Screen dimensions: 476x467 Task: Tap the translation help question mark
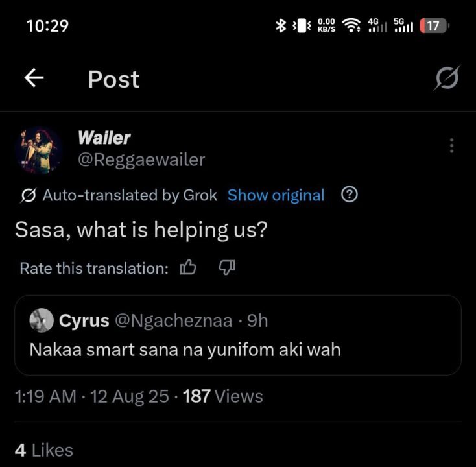(x=349, y=195)
